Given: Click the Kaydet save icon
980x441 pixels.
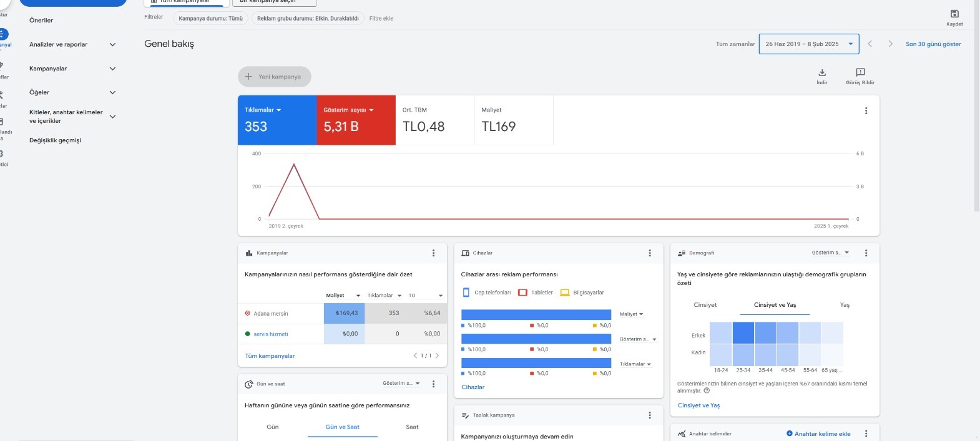Looking at the screenshot, I should tap(954, 14).
